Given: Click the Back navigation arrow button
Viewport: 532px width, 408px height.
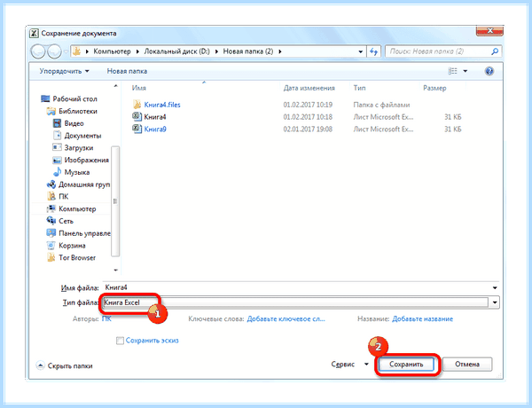Looking at the screenshot, I should point(38,51).
